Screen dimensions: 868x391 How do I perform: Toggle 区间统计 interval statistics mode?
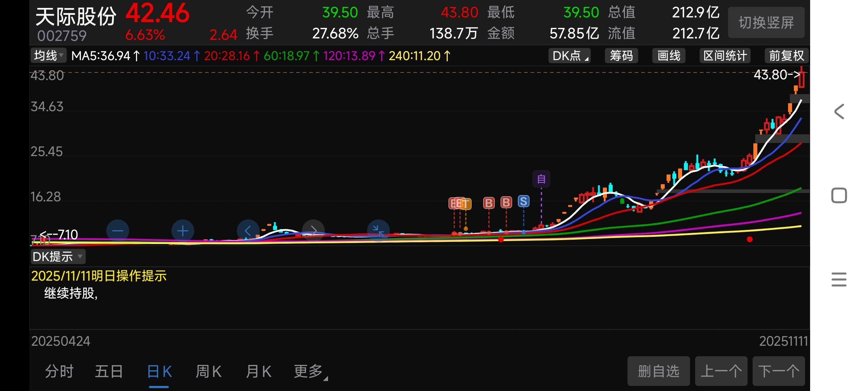point(725,56)
